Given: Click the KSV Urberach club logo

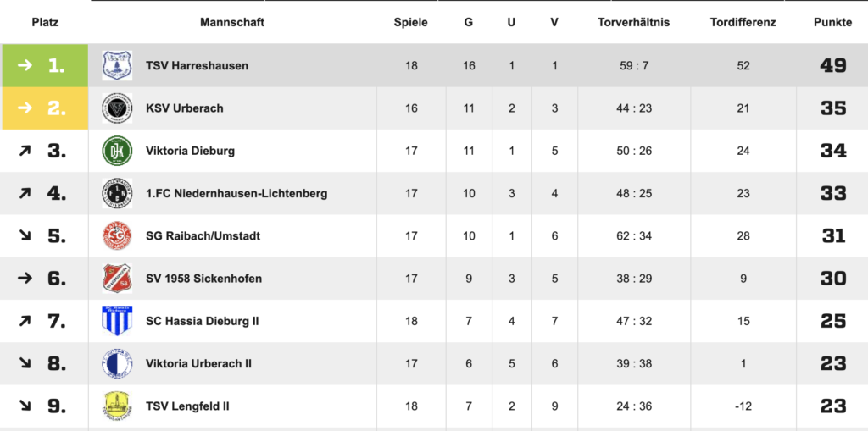Looking at the screenshot, I should tap(117, 108).
